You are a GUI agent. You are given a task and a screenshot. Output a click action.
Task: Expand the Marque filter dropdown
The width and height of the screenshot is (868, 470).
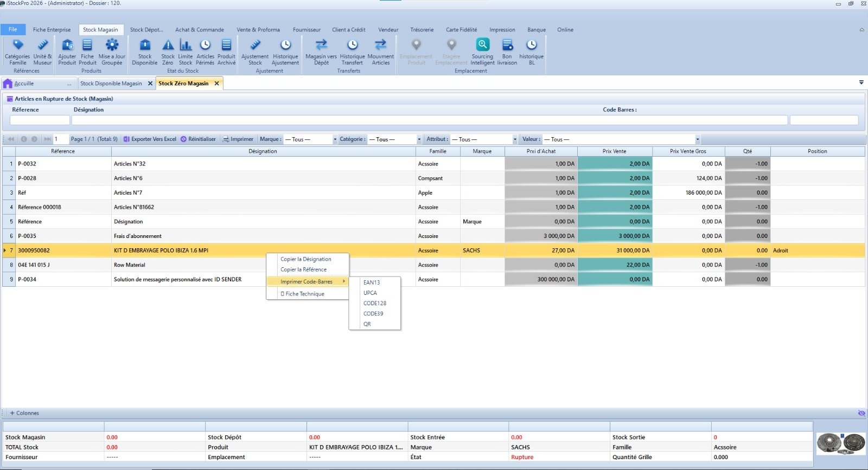point(335,139)
